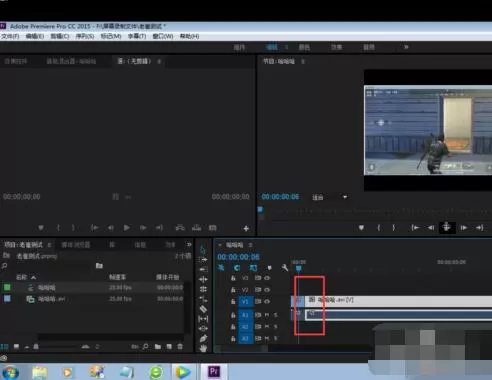
Task: Open the Program monitor panel menu
Action: [x=303, y=61]
